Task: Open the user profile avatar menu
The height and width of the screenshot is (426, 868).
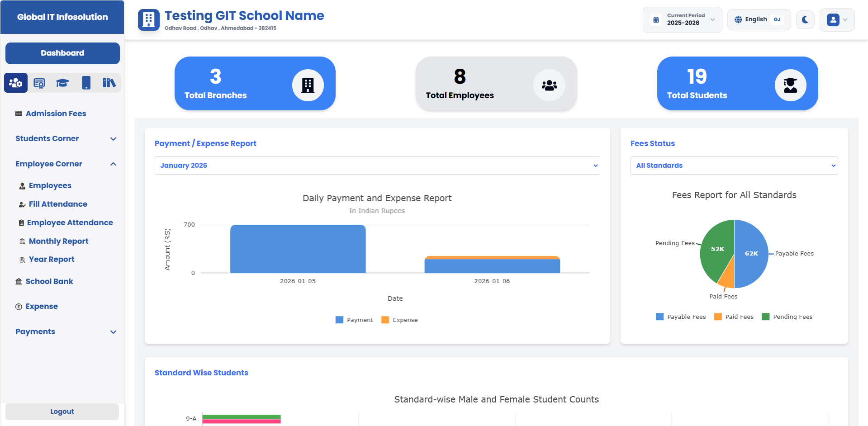Action: pos(833,19)
